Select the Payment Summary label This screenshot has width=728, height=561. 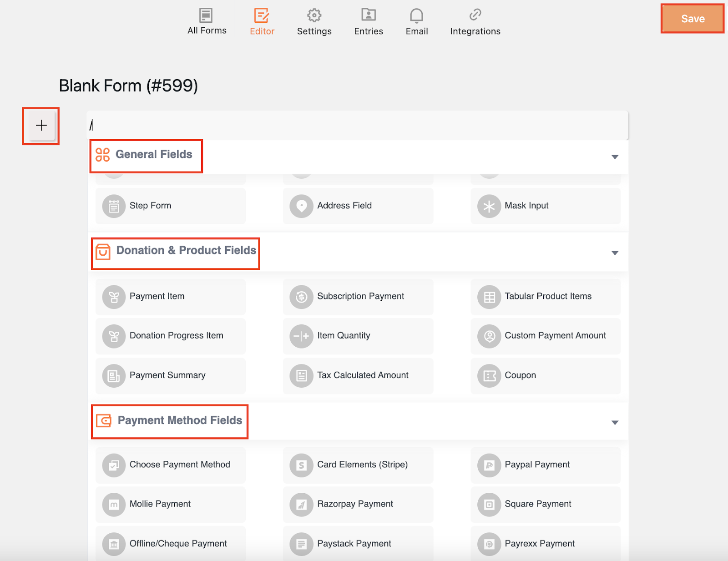(x=167, y=375)
